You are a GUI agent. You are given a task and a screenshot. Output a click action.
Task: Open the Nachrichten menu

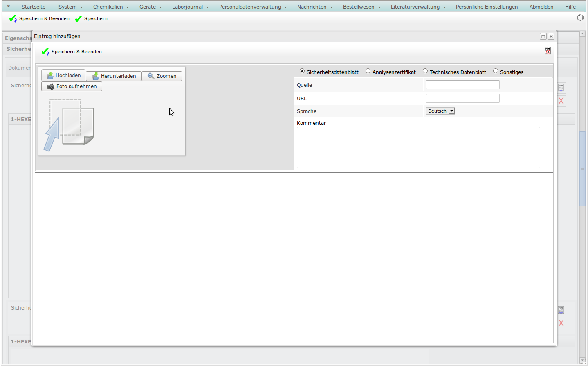pos(315,7)
